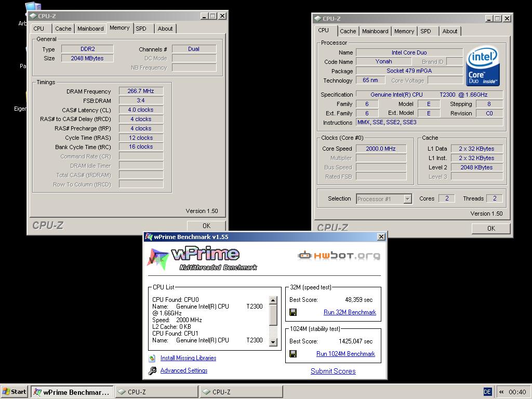The width and height of the screenshot is (532, 399).
Task: Click the Package field Socket 479 mPGA
Action: point(409,71)
